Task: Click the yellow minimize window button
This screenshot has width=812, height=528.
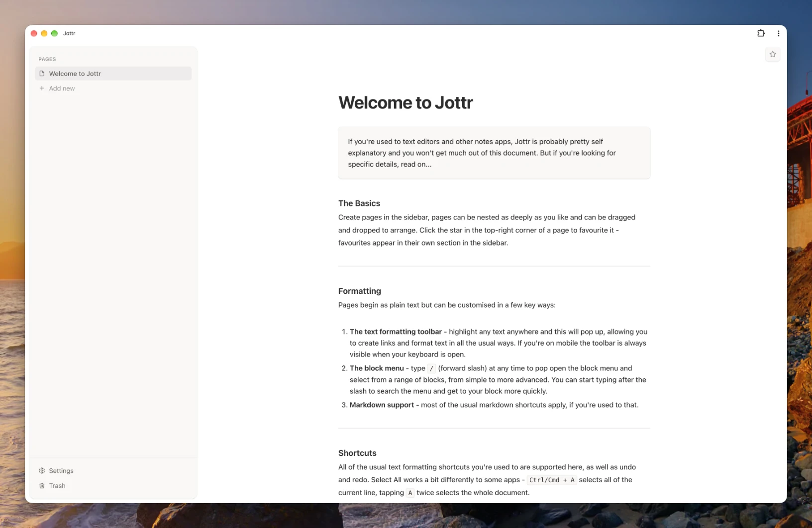Action: pos(44,33)
